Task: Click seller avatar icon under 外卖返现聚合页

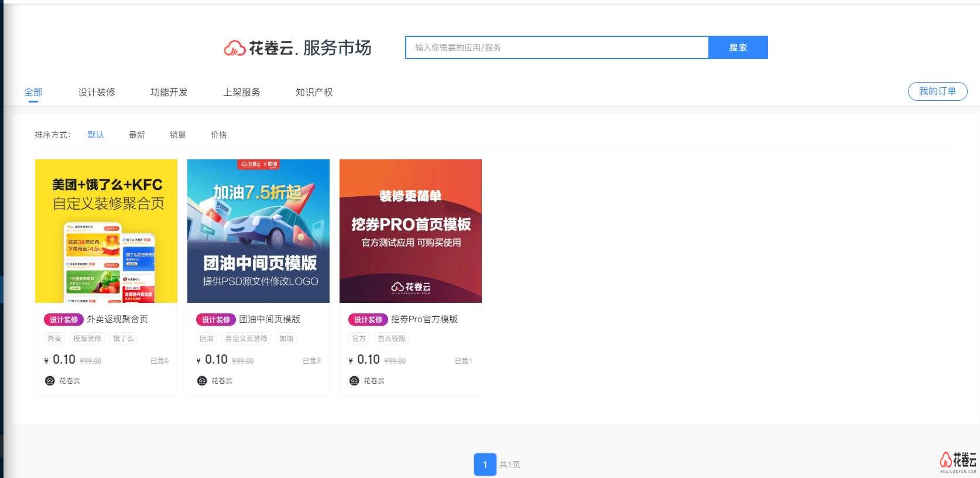Action: (x=50, y=381)
